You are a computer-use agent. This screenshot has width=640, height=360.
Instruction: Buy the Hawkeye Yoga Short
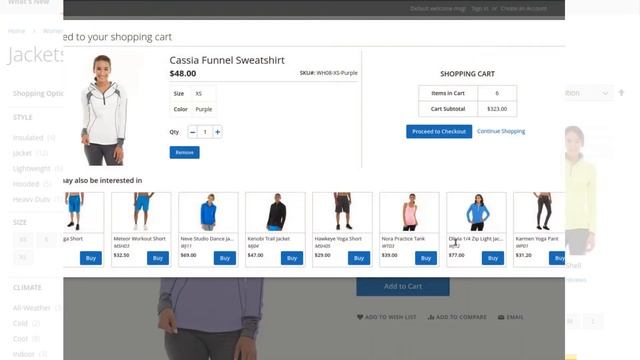359,258
